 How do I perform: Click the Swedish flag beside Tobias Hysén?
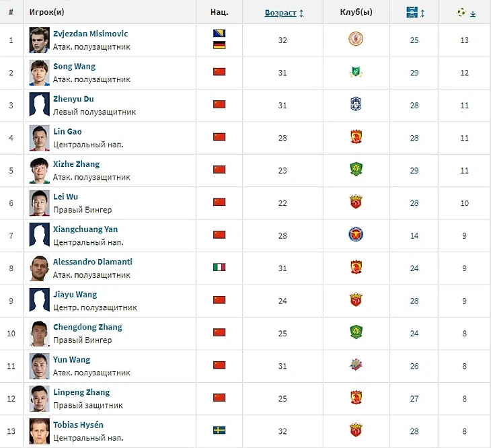pyautogui.click(x=219, y=430)
